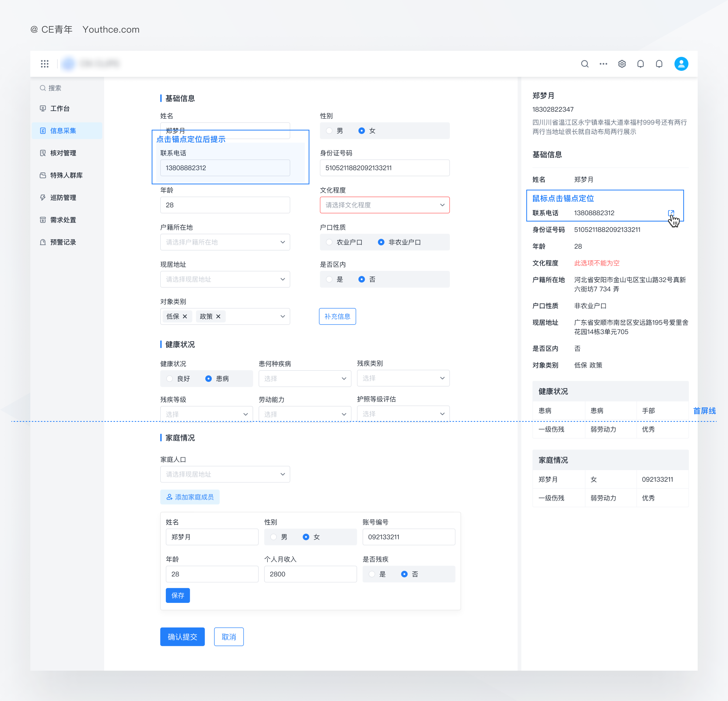The image size is (728, 701).
Task: Set 健康状况 to 良好
Action: 170,379
